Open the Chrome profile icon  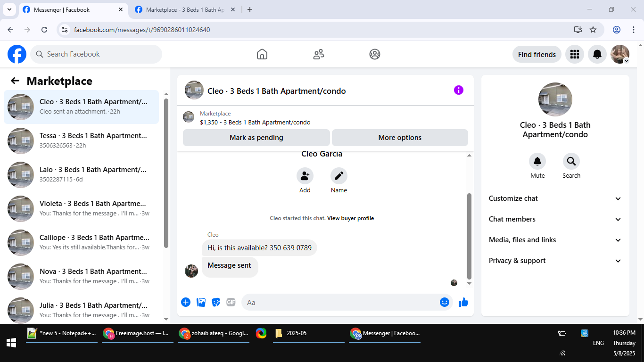tap(617, 30)
